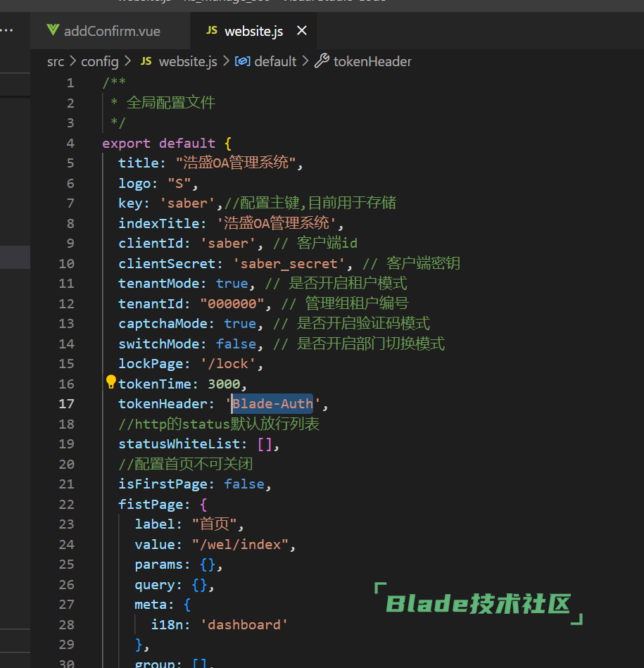Click the label value "首页"
The height and width of the screenshot is (668, 644).
click(215, 524)
